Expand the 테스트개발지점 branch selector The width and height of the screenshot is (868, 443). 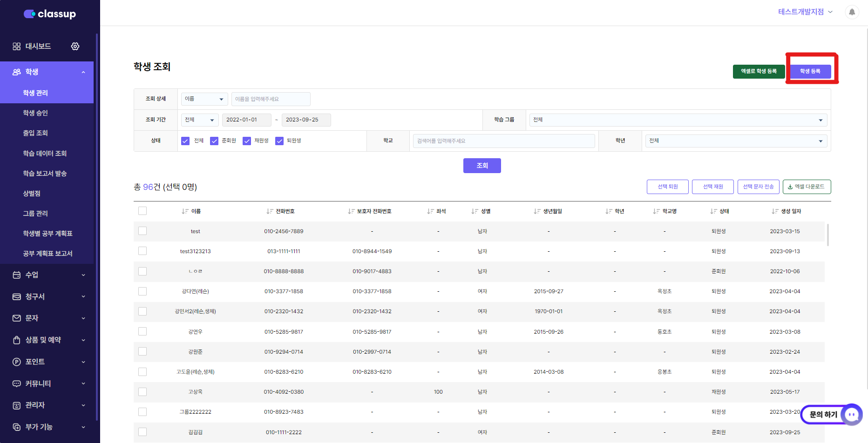click(x=805, y=12)
